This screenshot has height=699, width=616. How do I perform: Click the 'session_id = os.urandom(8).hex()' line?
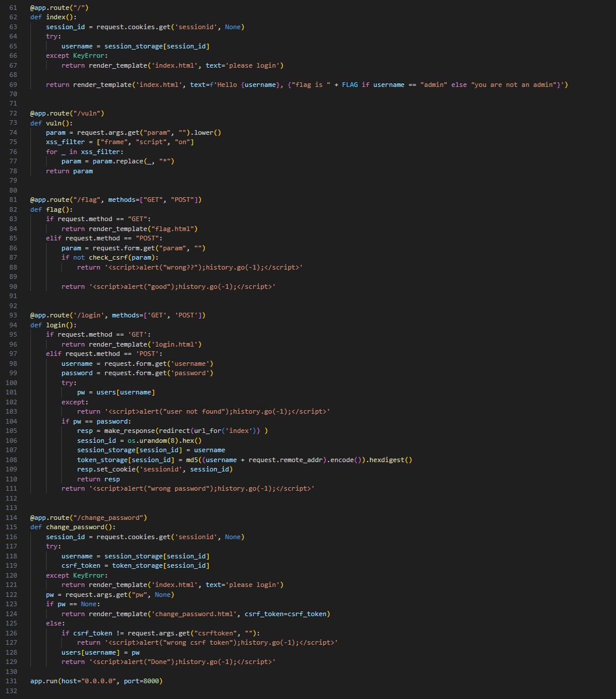click(139, 441)
